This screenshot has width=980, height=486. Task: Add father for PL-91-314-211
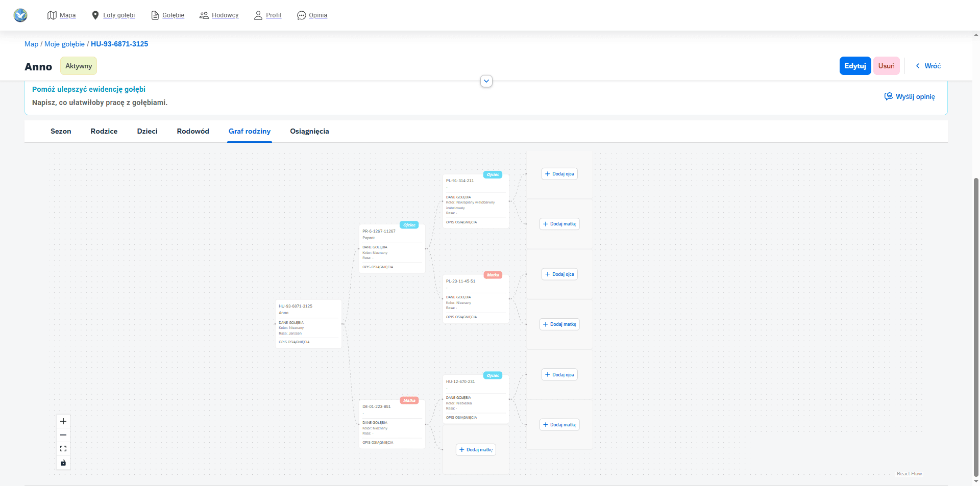click(x=559, y=174)
